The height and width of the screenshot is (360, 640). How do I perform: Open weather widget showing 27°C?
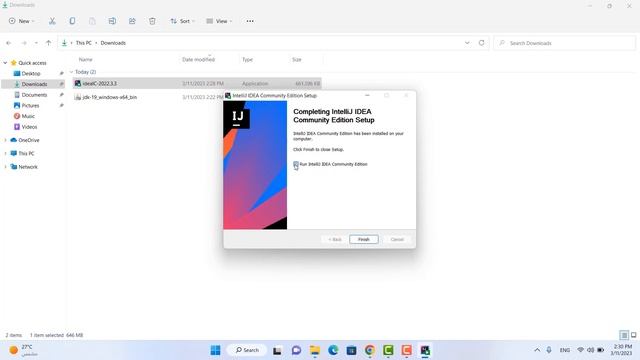click(x=24, y=350)
